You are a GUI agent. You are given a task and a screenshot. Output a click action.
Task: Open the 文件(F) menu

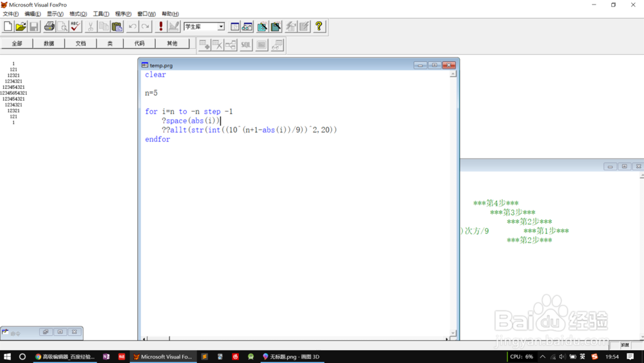pos(10,14)
